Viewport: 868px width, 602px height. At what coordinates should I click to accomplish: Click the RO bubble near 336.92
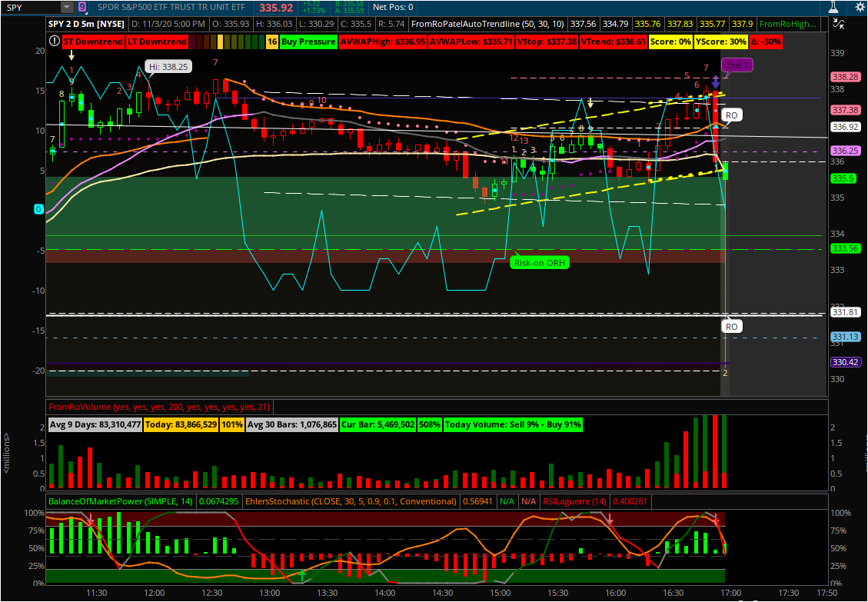731,115
